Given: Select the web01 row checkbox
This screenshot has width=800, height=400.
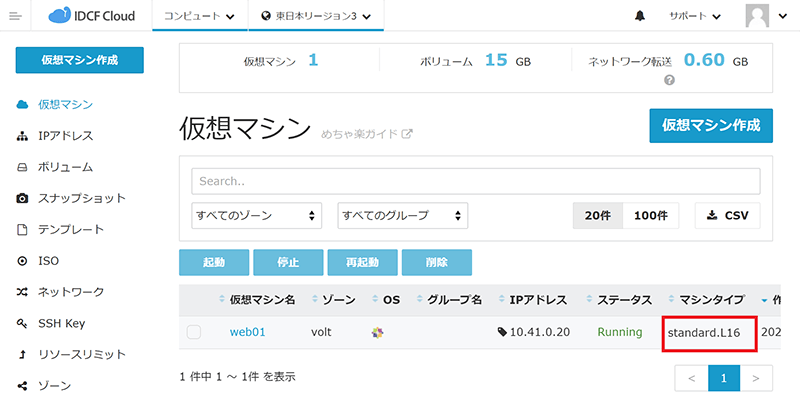Looking at the screenshot, I should coord(194,332).
